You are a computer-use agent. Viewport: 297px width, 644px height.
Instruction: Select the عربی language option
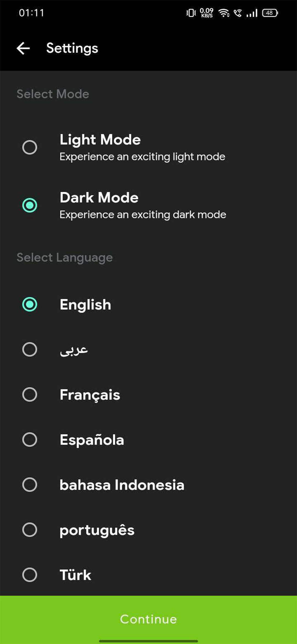[29, 350]
